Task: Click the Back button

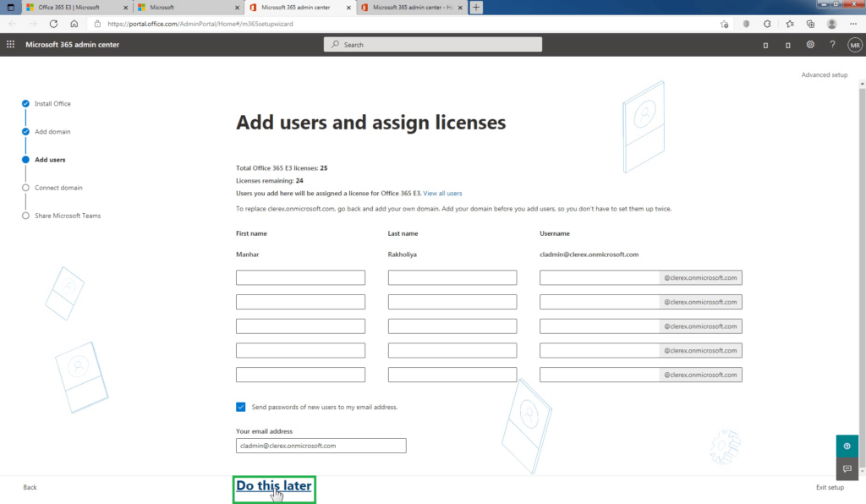Action: (30, 487)
